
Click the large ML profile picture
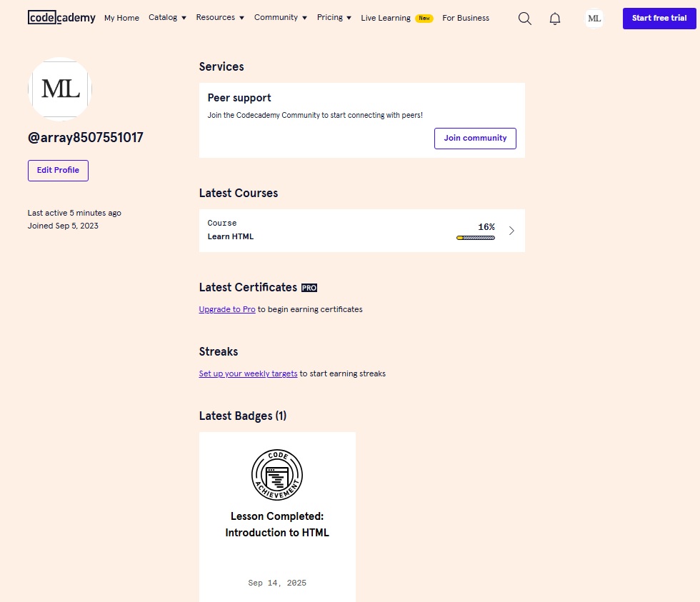[x=60, y=89]
